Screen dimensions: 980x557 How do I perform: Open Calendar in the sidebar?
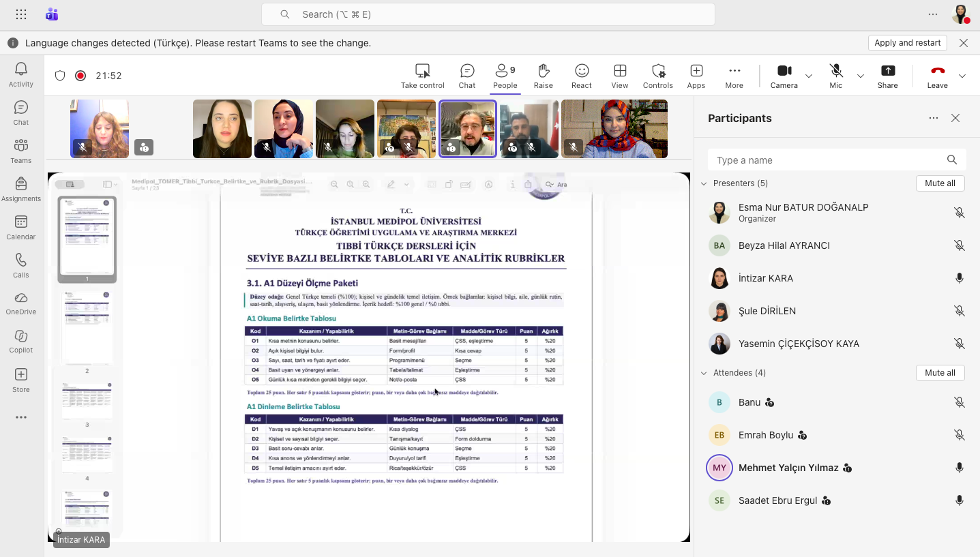[21, 227]
